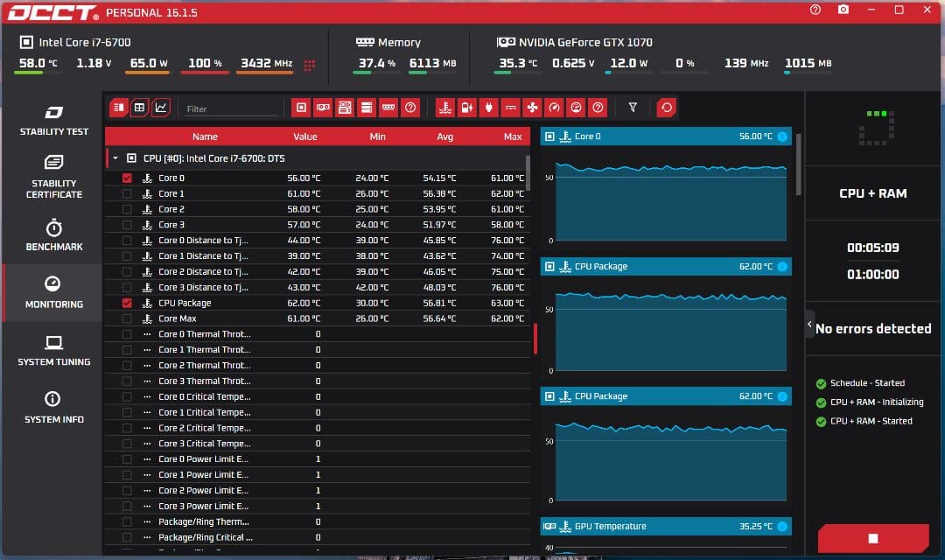Switch to table and graph split view

[x=119, y=108]
